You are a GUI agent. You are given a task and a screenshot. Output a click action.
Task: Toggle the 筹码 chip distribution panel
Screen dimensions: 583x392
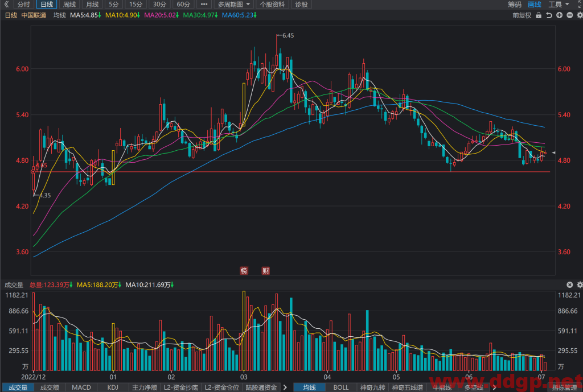pyautogui.click(x=515, y=5)
